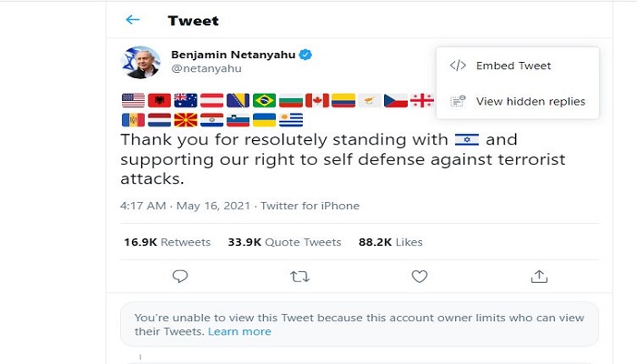Screen dimensions: 637x364
Task: Click the @netanyahu handle
Action: [200, 69]
